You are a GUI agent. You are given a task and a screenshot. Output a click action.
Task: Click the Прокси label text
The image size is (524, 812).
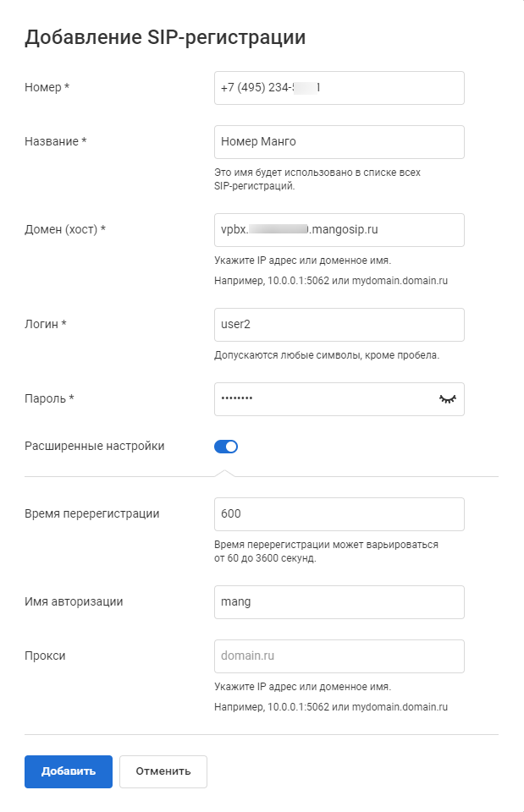(45, 656)
